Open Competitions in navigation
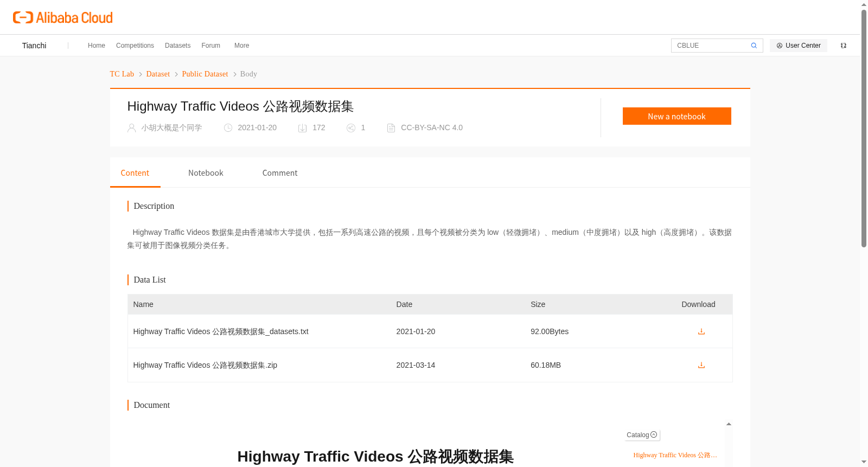This screenshot has height=467, width=868. (x=135, y=46)
